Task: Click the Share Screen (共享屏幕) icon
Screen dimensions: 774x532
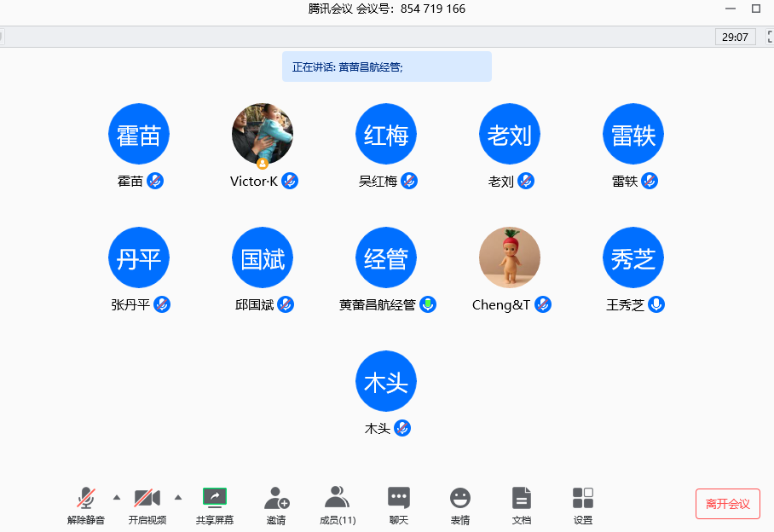Action: point(215,498)
